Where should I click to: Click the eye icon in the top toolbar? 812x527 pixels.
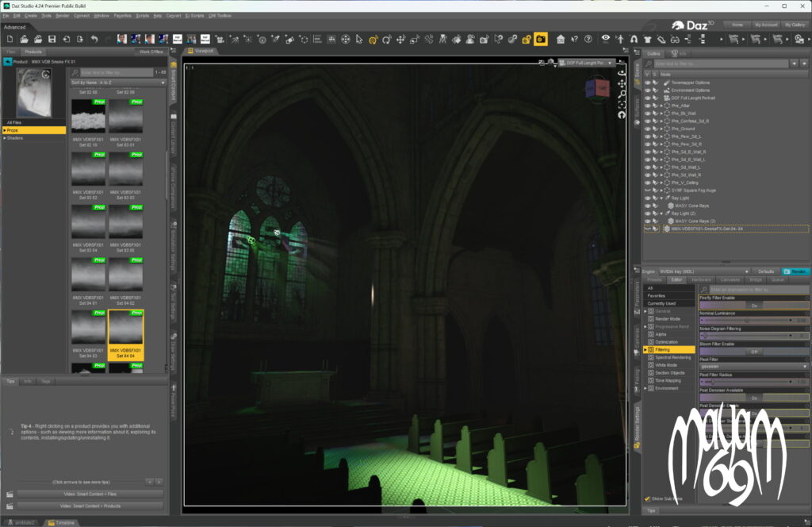(605, 40)
